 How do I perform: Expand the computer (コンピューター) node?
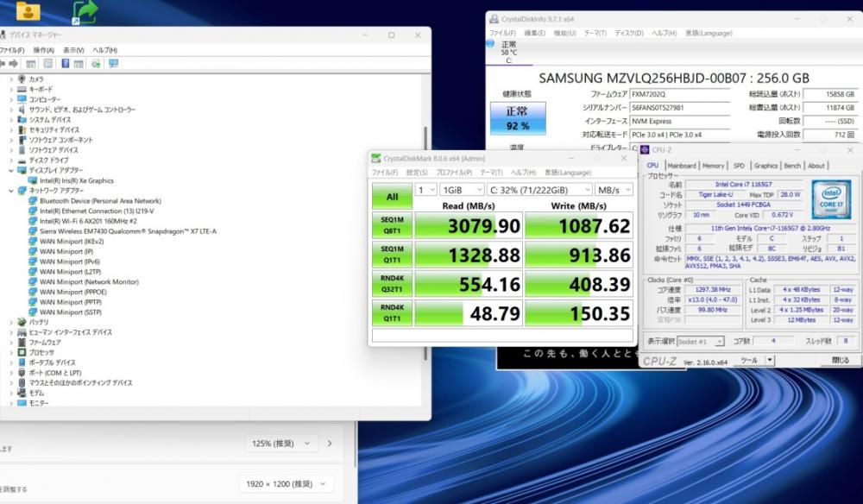(11, 99)
